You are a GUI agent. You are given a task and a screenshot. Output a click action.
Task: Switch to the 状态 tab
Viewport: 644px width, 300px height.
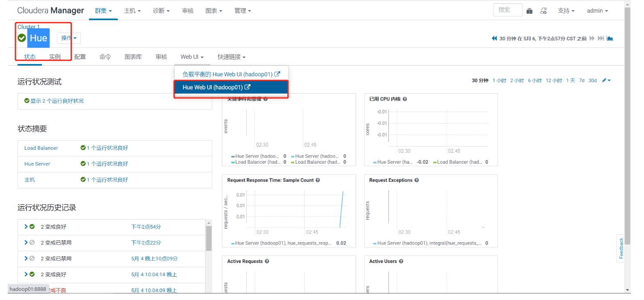coord(30,57)
